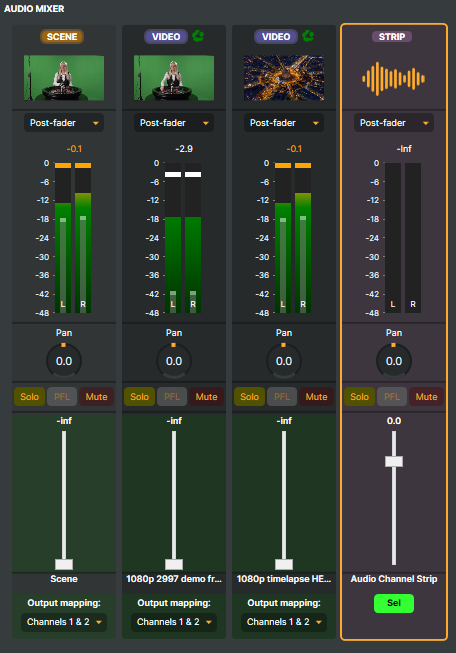Click the -2.9 peak level readout
Screen dimensions: 456x653
[184, 149]
